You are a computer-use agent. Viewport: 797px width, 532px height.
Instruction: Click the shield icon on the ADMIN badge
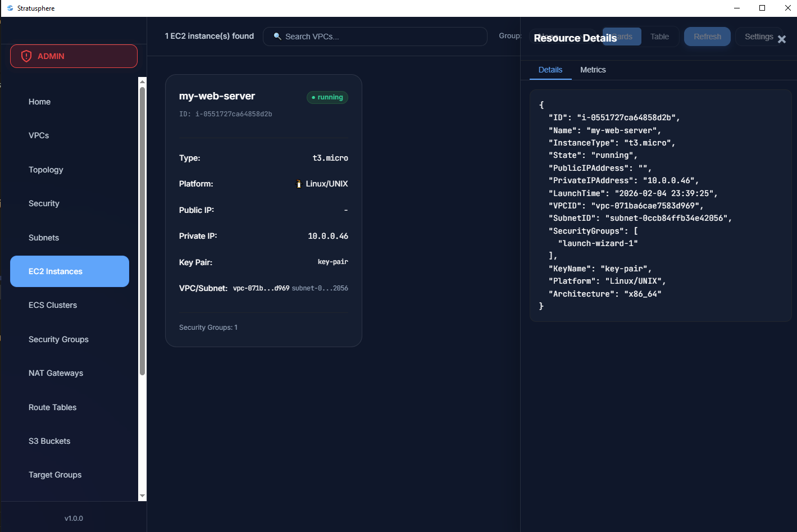(26, 56)
